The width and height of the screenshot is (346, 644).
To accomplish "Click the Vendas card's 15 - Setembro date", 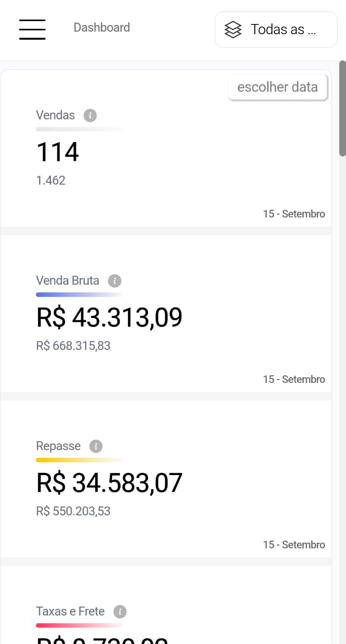I will (294, 214).
